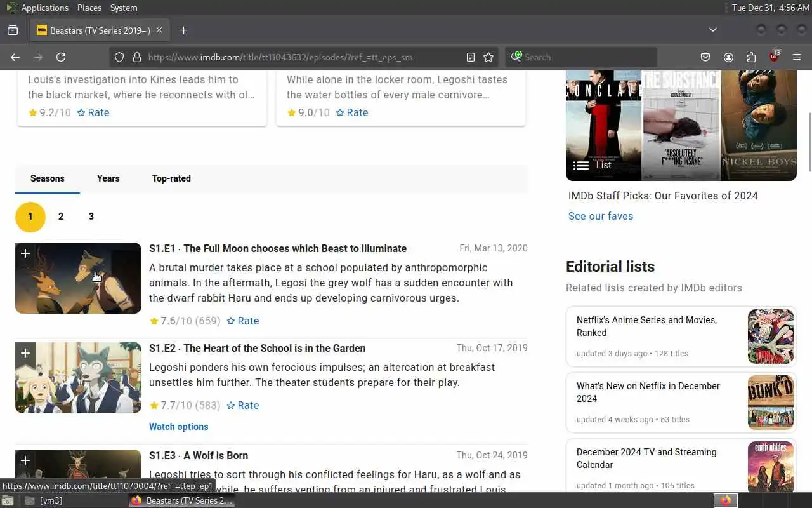
Task: Expand the list all tabs chevron
Action: point(713,30)
